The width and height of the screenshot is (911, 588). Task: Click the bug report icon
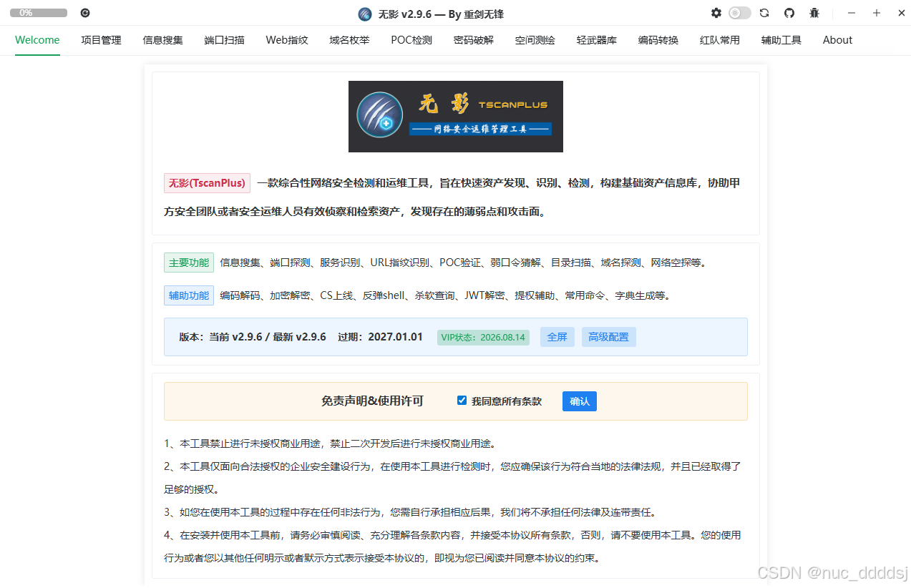tap(814, 13)
